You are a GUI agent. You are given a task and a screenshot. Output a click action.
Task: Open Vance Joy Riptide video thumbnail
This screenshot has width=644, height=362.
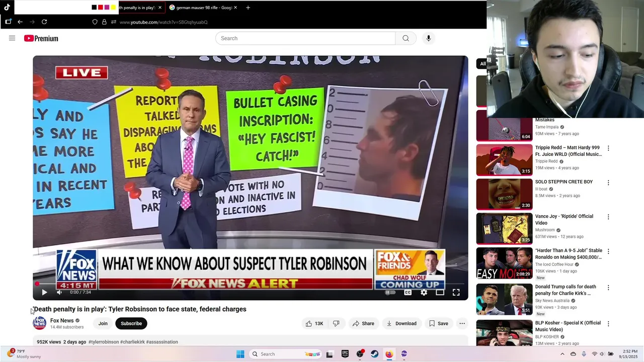click(504, 228)
